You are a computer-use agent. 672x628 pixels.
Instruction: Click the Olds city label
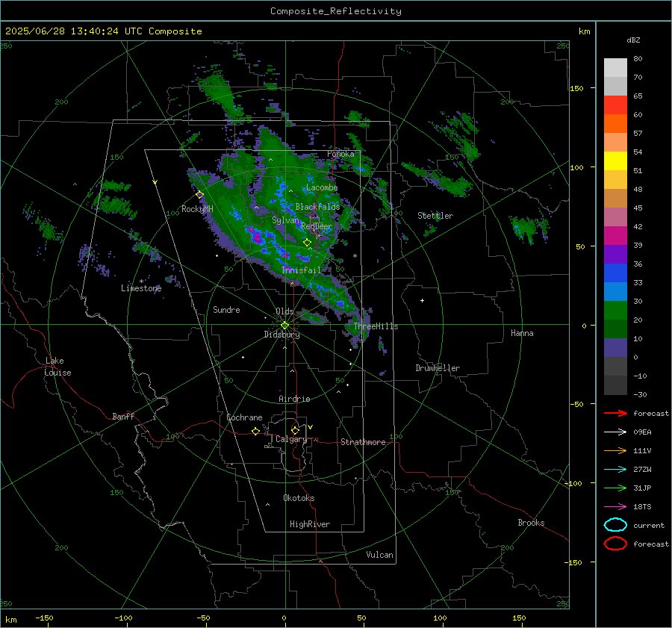click(x=284, y=311)
